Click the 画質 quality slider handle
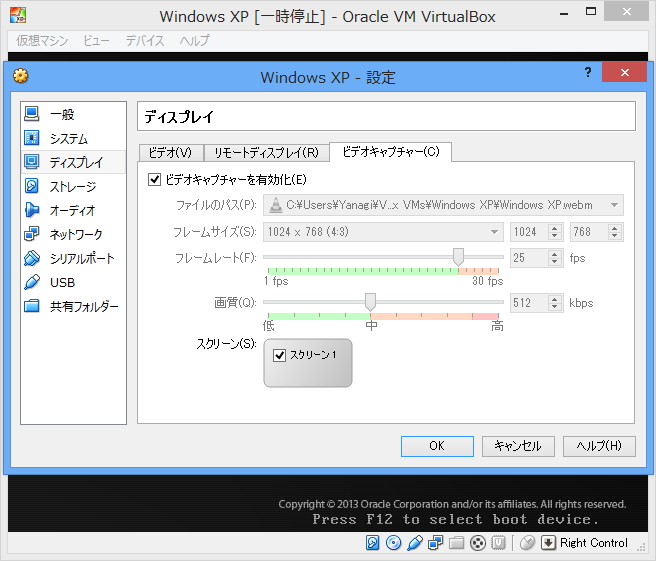 [370, 302]
